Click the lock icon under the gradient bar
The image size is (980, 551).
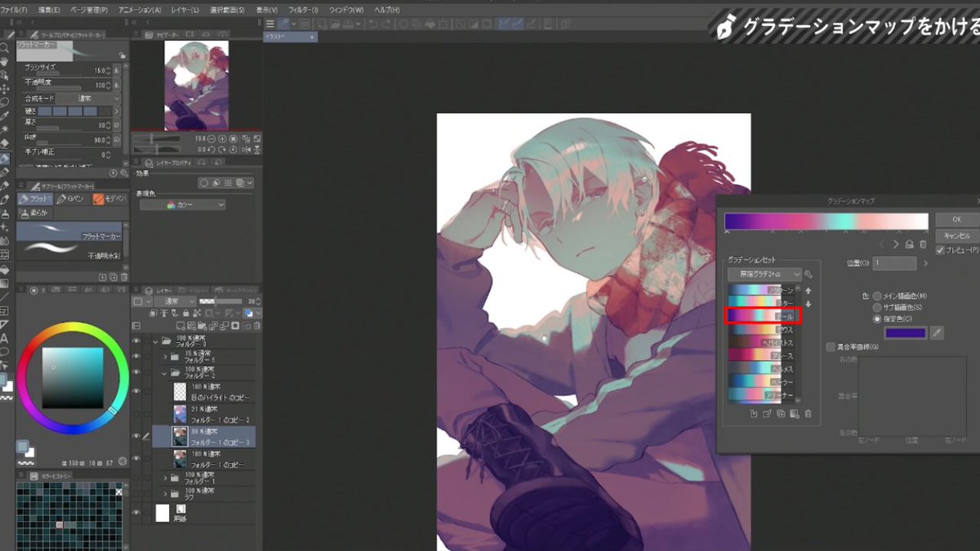910,244
